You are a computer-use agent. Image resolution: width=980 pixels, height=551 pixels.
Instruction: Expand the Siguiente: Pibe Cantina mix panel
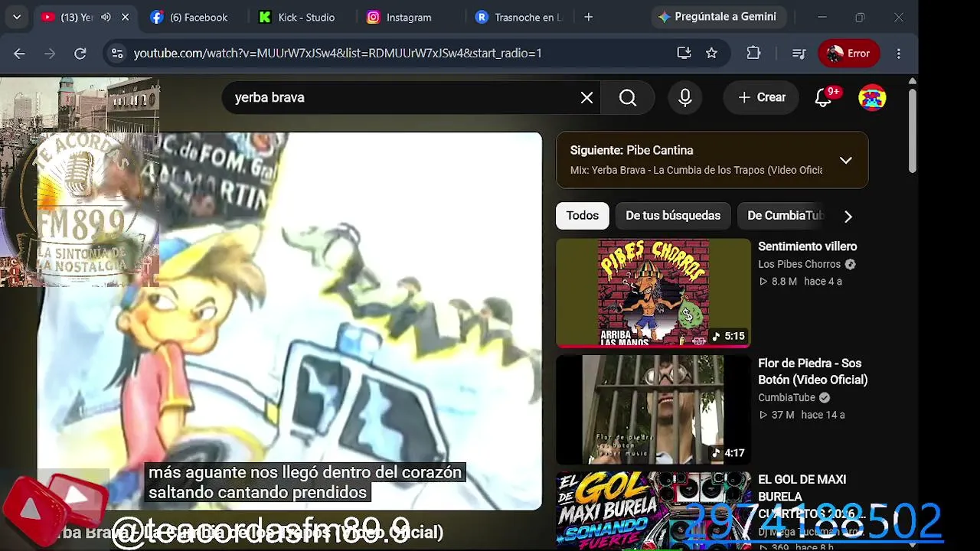(x=845, y=160)
